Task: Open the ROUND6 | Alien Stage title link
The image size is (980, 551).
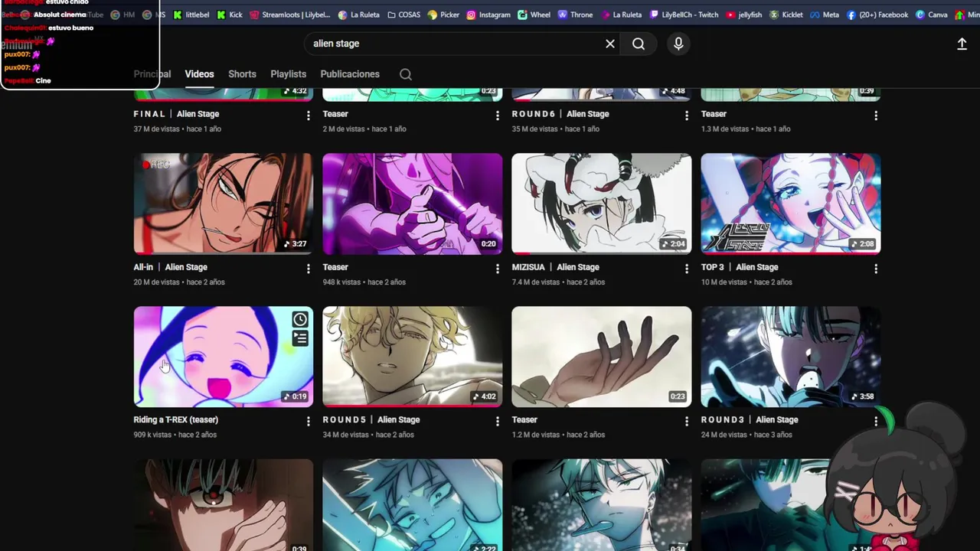Action: (x=560, y=114)
